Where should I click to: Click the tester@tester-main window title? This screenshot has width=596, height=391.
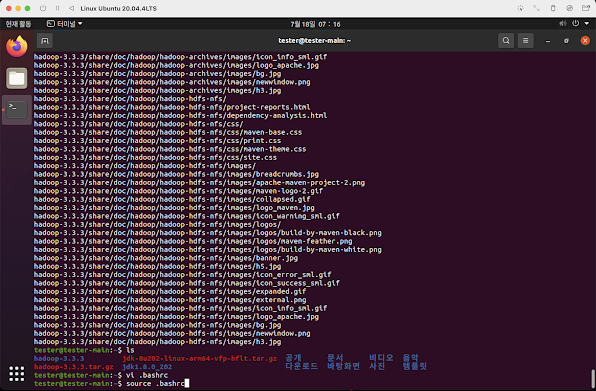[315, 41]
